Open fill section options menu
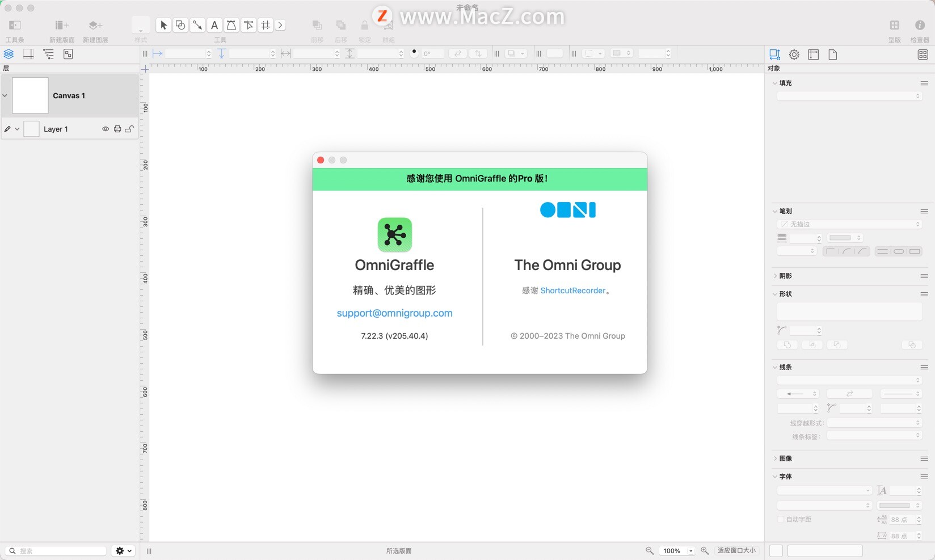Image resolution: width=935 pixels, height=560 pixels. point(924,83)
